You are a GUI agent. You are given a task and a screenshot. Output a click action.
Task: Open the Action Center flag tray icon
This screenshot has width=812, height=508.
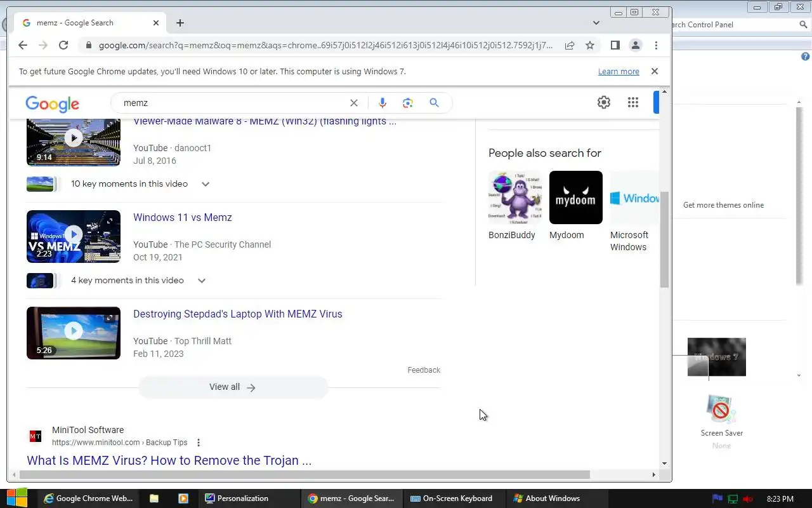click(x=717, y=499)
